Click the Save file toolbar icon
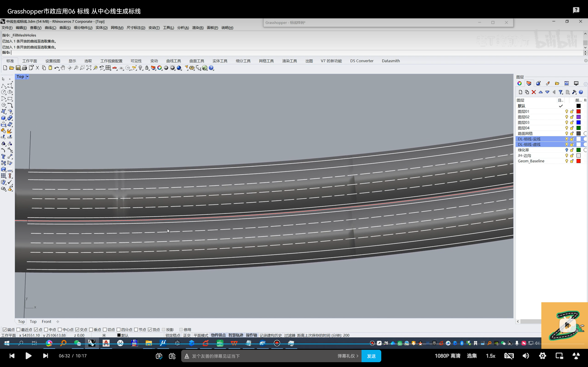The width and height of the screenshot is (588, 367). point(18,68)
